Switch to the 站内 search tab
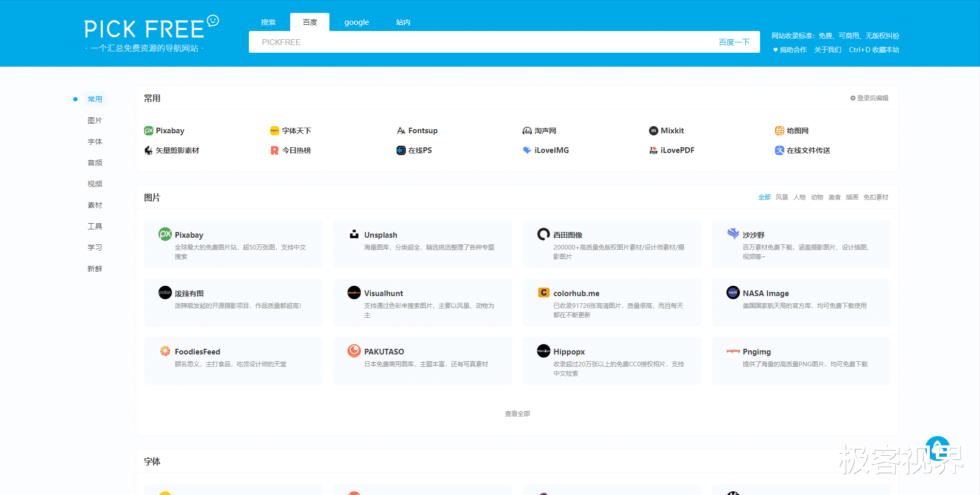This screenshot has height=495, width=980. (x=403, y=22)
